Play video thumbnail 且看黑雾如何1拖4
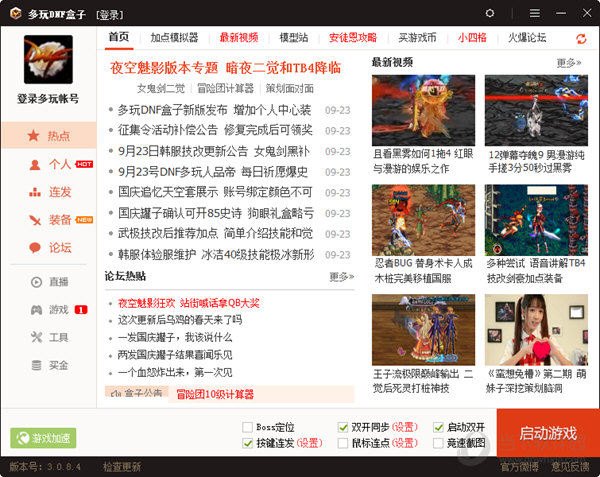Screen dimensions: 600x477 (423, 110)
